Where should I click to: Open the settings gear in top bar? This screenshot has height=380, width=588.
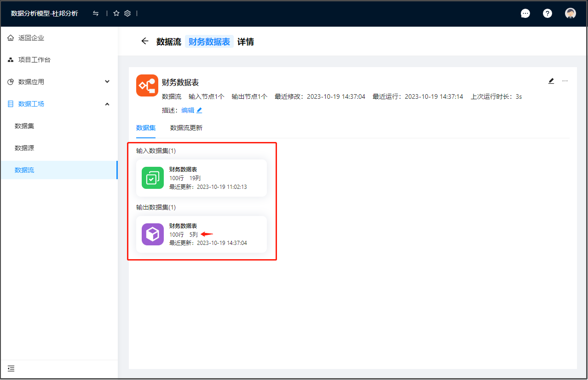pyautogui.click(x=127, y=13)
